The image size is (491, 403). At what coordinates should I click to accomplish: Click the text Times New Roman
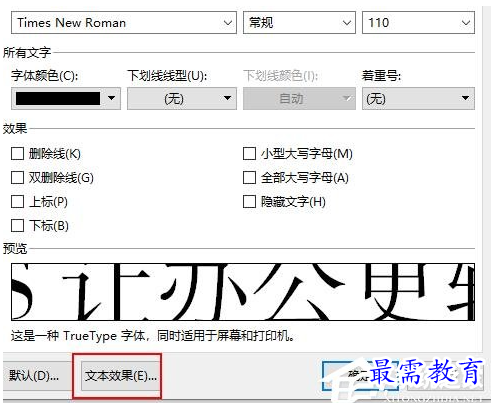[72, 23]
